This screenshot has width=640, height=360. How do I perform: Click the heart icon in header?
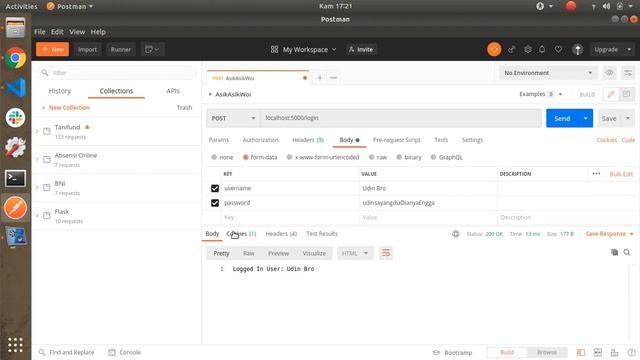[558, 49]
